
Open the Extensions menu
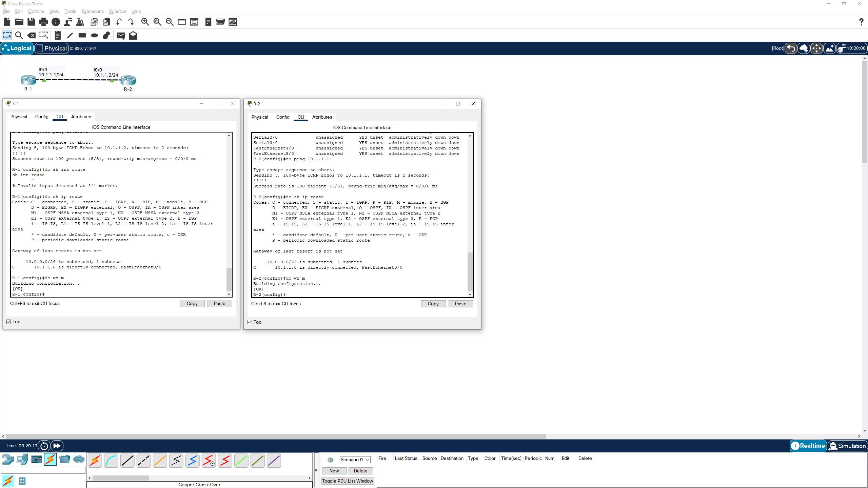[x=92, y=11]
